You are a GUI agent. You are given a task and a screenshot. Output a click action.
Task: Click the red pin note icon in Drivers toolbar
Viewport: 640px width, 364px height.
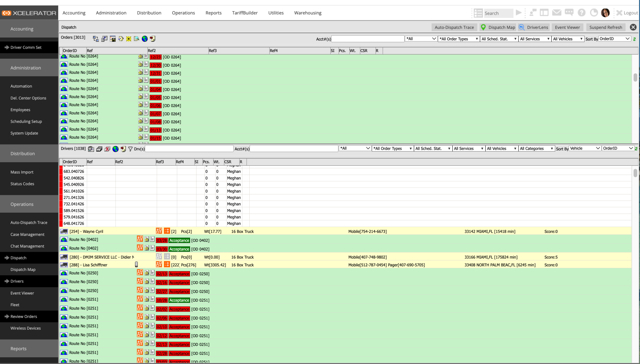coord(123,149)
